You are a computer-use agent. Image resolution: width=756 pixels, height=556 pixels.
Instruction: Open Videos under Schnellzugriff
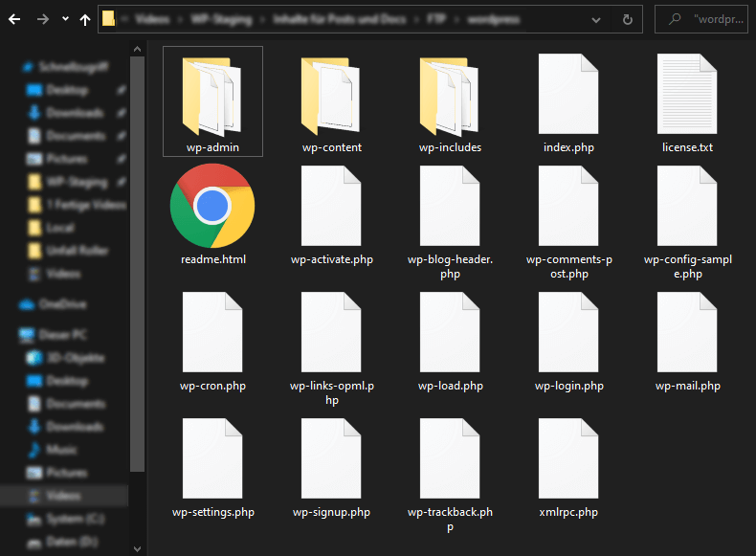tap(54, 274)
